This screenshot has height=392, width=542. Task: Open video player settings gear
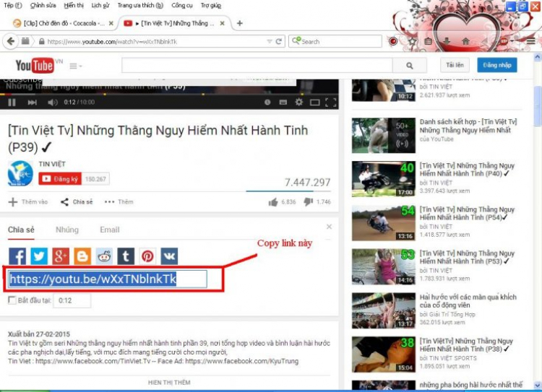[299, 103]
